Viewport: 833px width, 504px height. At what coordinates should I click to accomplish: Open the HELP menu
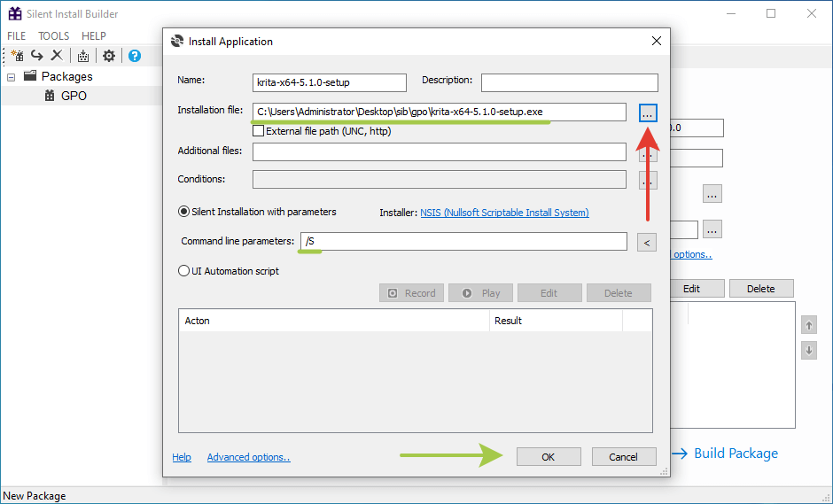[x=94, y=35]
